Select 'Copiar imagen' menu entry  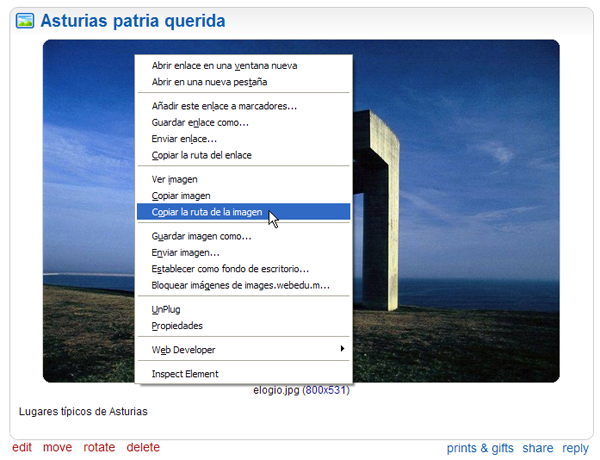point(181,196)
